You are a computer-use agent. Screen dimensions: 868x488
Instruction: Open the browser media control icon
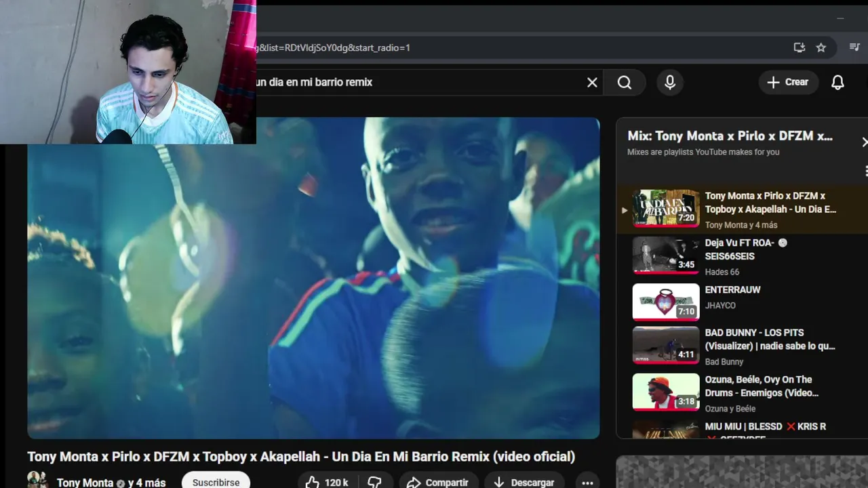[x=854, y=47]
